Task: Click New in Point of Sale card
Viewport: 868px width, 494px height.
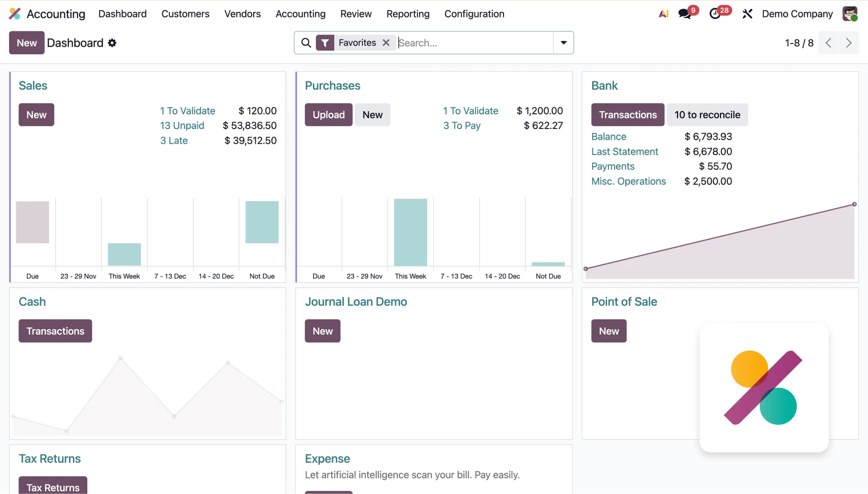Action: tap(609, 331)
